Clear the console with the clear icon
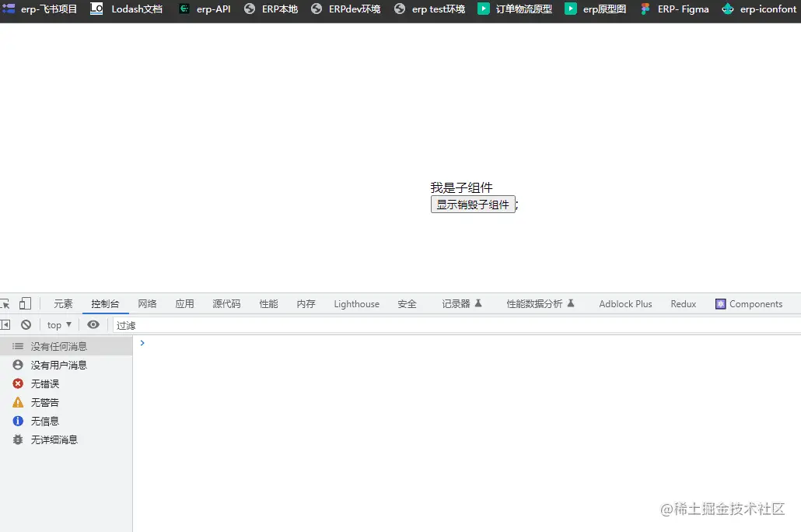801x532 pixels. 26,324
